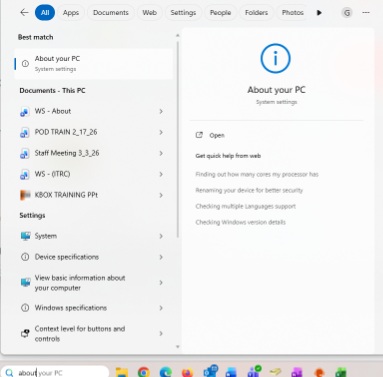Click the taskbar search input field
Viewport: 383px width, 377px height.
(55, 372)
